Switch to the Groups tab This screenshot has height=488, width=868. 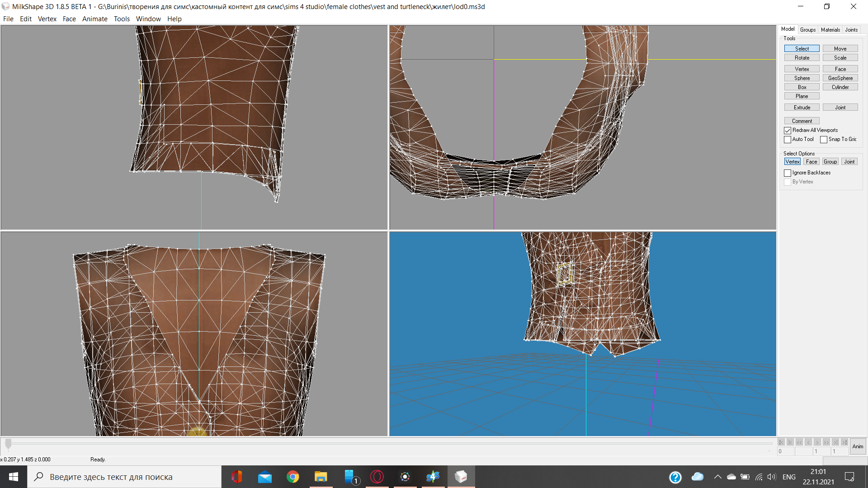pos(807,30)
